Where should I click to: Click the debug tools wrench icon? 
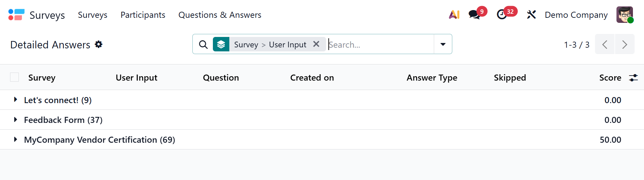click(x=531, y=15)
